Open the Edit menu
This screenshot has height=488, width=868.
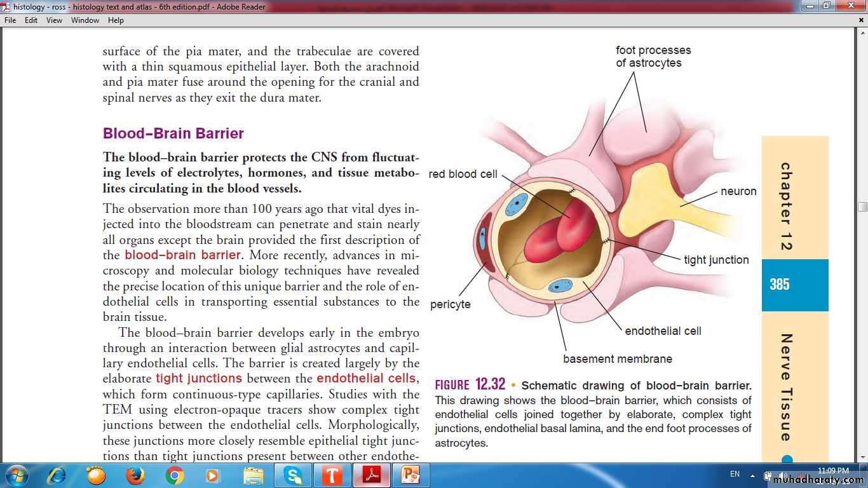[x=31, y=20]
